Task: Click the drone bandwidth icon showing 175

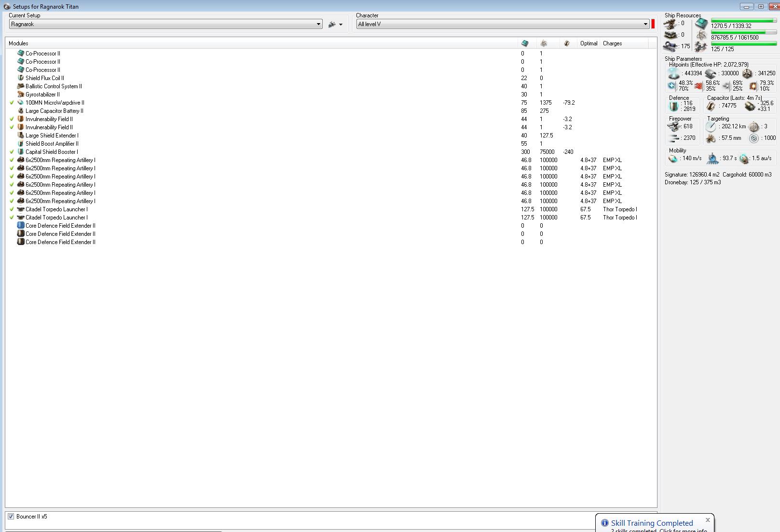Action: pos(670,46)
